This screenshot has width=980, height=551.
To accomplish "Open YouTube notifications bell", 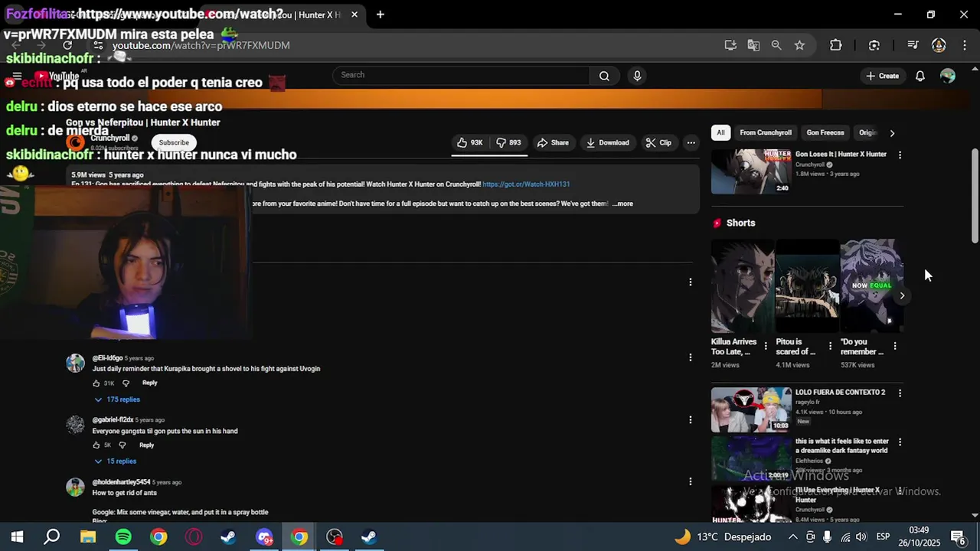I will pyautogui.click(x=920, y=76).
